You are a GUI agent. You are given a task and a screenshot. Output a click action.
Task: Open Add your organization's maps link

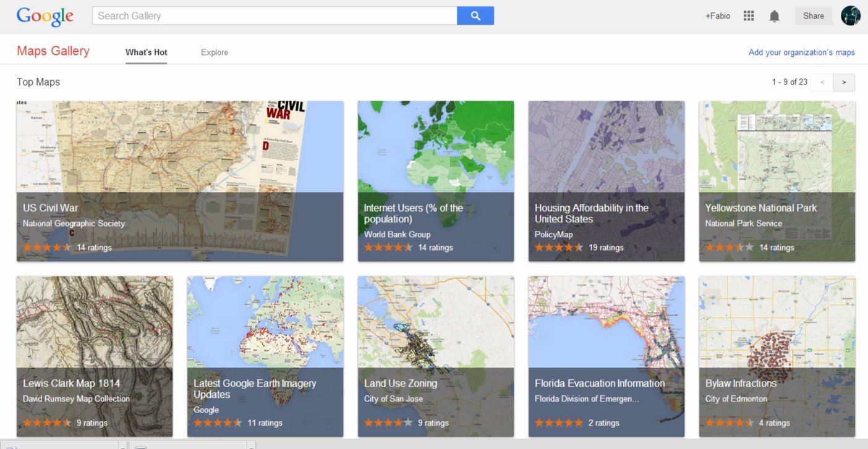click(801, 52)
